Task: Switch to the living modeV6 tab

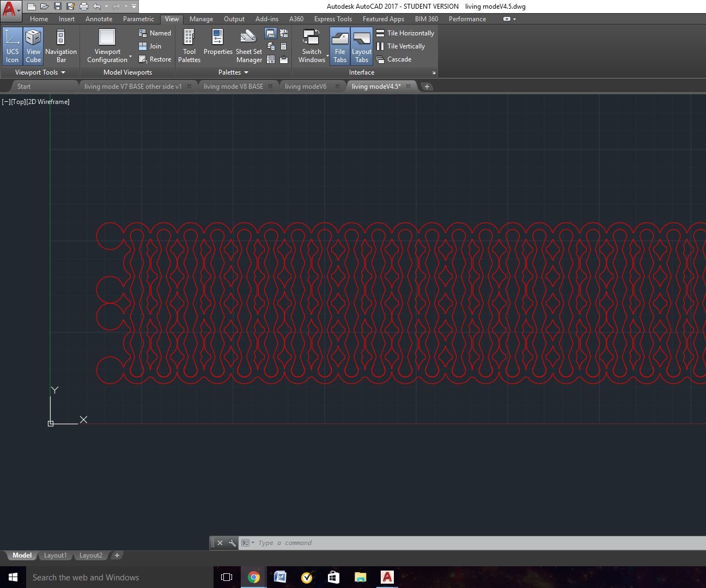Action: [x=305, y=86]
